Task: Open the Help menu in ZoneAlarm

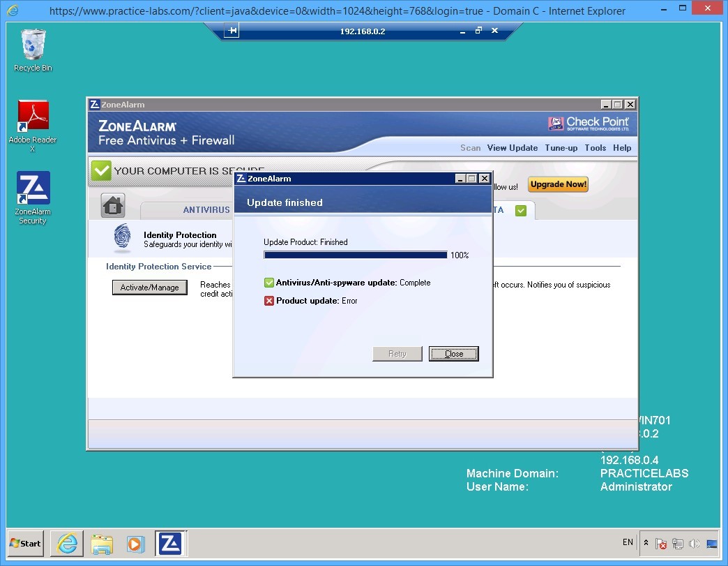Action: click(x=622, y=148)
